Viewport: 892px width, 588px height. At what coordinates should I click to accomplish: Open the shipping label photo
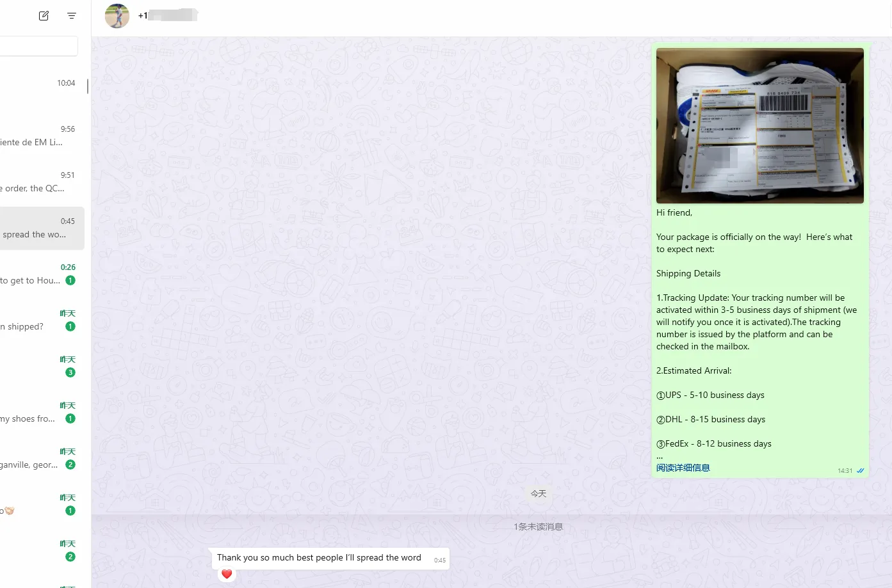coord(760,125)
